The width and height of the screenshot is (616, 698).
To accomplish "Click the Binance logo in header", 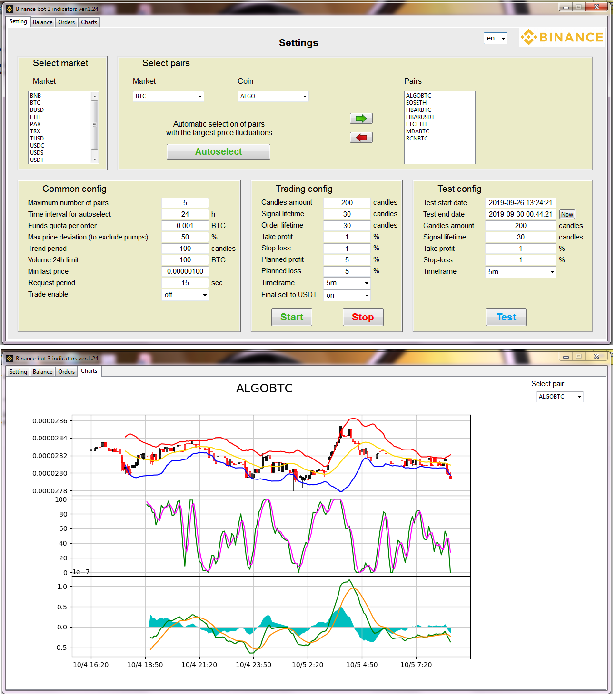I will coord(562,37).
